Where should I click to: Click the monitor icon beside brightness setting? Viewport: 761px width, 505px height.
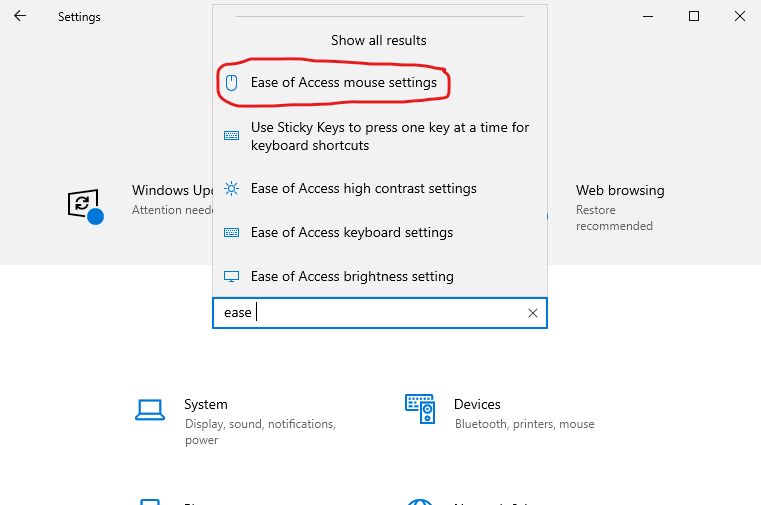[x=232, y=277]
